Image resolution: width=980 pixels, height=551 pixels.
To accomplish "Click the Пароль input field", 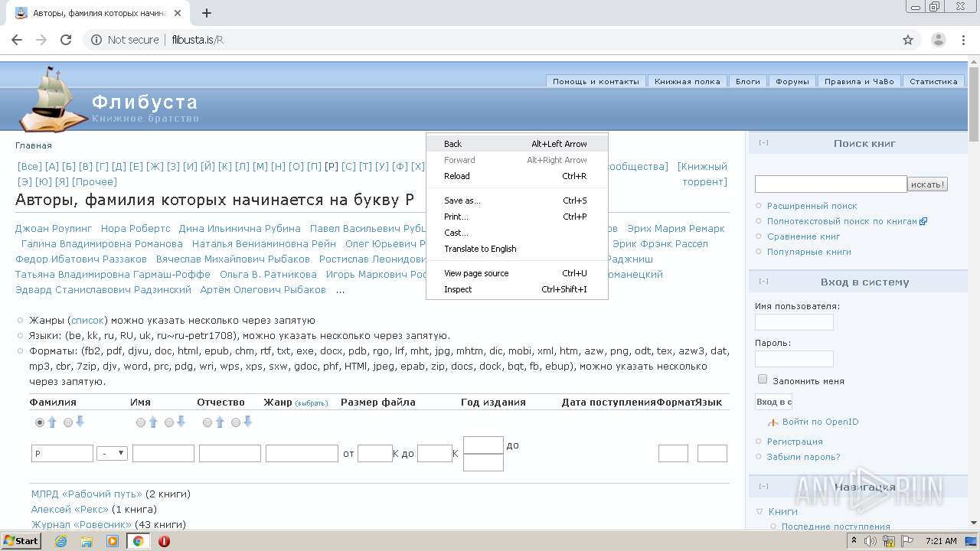I will [x=794, y=359].
